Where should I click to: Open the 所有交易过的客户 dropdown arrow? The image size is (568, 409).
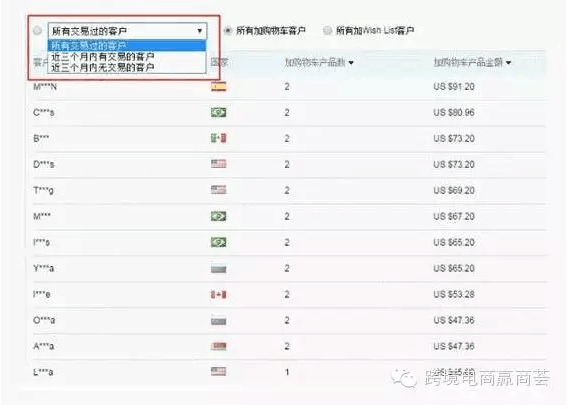pyautogui.click(x=200, y=31)
